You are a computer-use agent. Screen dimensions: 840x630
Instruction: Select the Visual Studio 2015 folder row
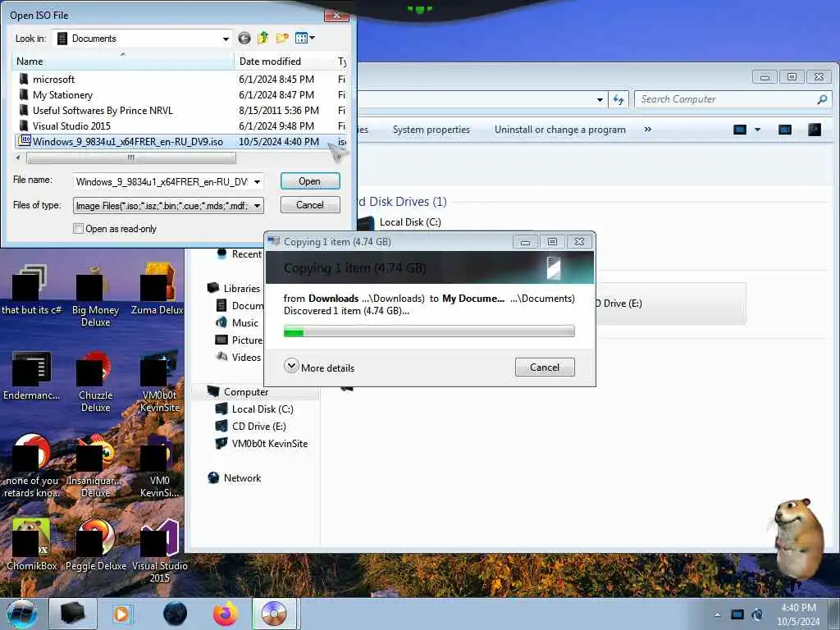181,126
